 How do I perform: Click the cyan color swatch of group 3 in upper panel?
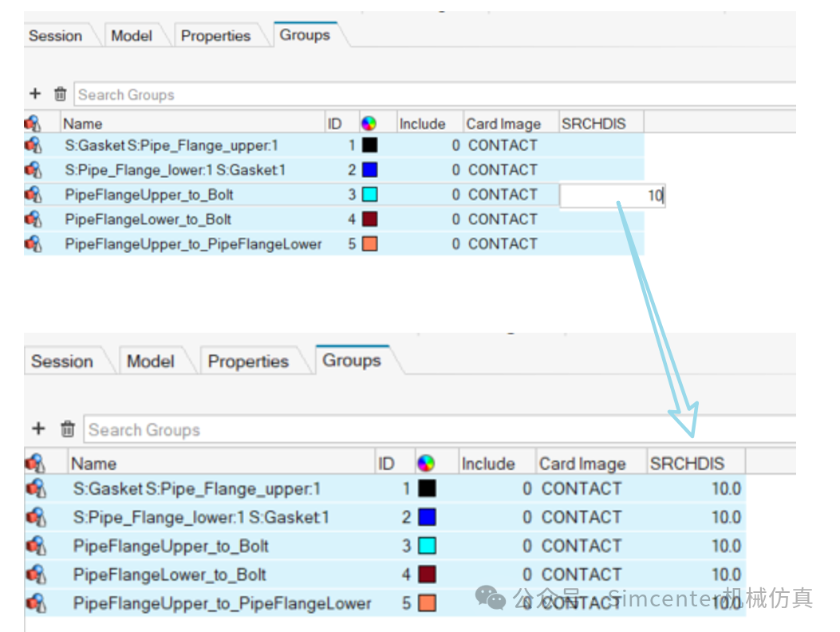369,195
